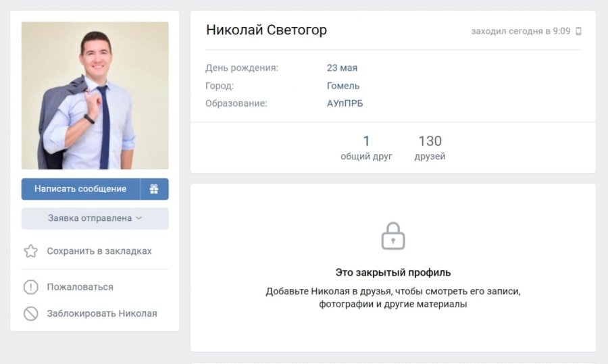Screen dimensions: 608x364
Task: Click the profile name Николай Светогор
Action: coord(266,30)
